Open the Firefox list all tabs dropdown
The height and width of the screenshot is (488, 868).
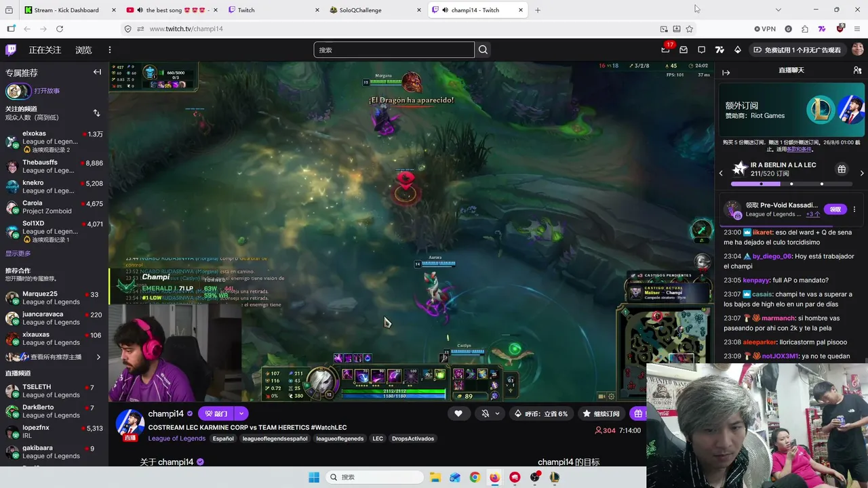pyautogui.click(x=778, y=9)
